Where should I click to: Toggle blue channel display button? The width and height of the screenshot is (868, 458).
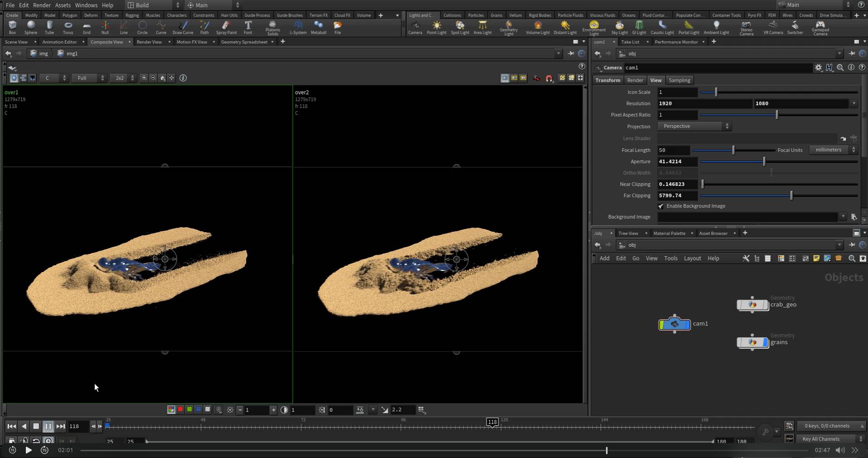pyautogui.click(x=198, y=409)
